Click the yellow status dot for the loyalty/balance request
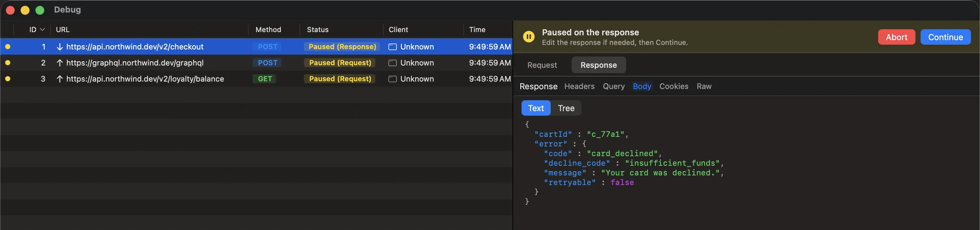Screen dimensions: 980x230 coord(8,78)
